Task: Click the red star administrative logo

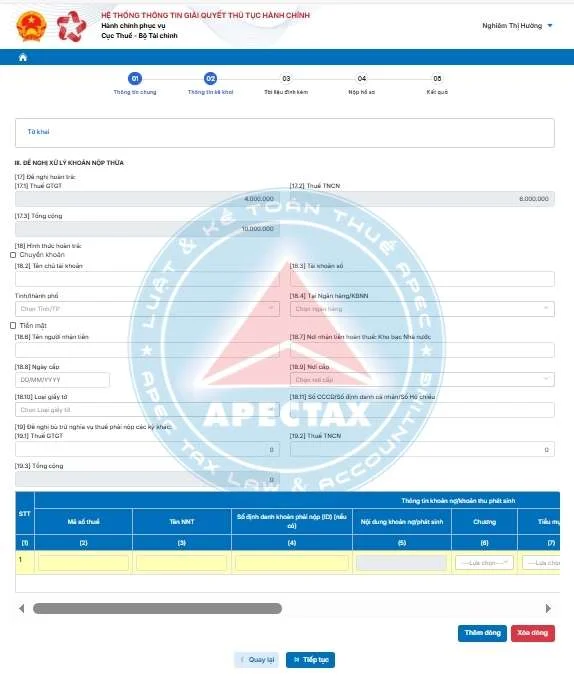Action: [71, 26]
